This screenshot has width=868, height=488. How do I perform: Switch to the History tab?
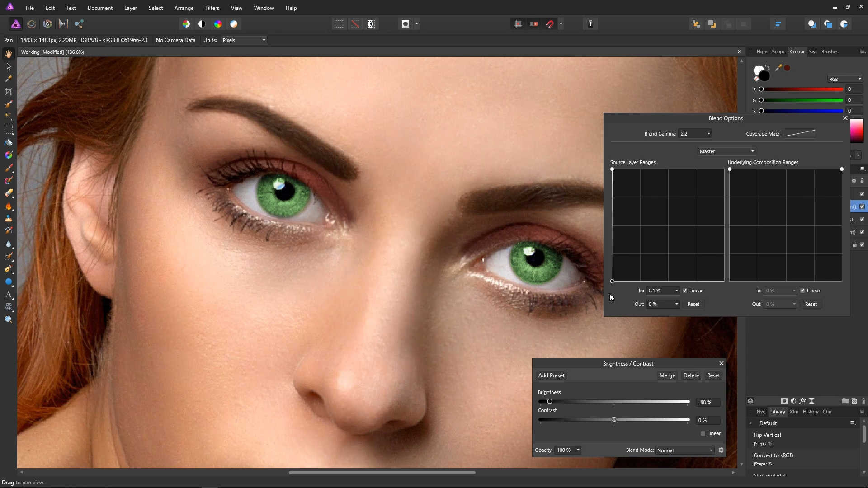tap(810, 412)
